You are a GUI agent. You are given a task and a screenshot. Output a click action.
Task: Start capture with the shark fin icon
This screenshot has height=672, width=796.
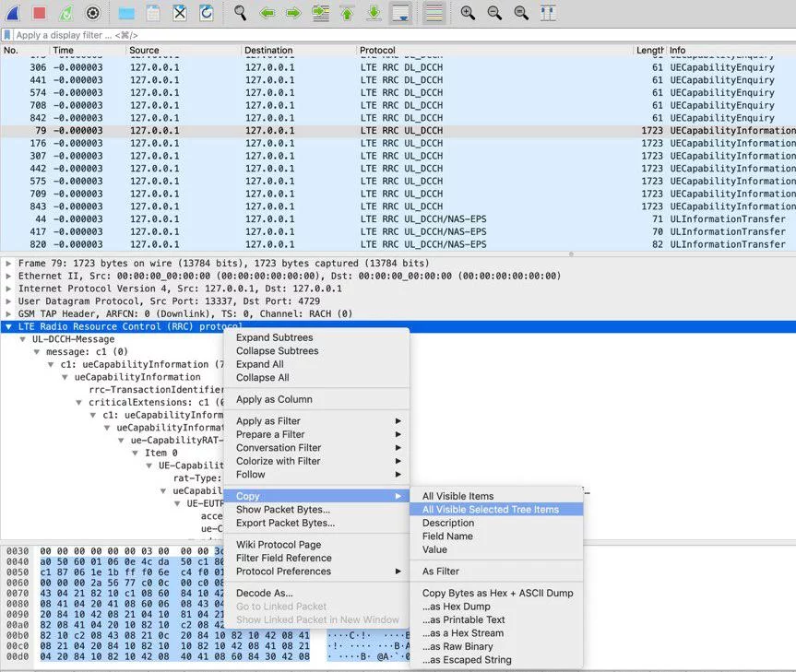[x=13, y=13]
